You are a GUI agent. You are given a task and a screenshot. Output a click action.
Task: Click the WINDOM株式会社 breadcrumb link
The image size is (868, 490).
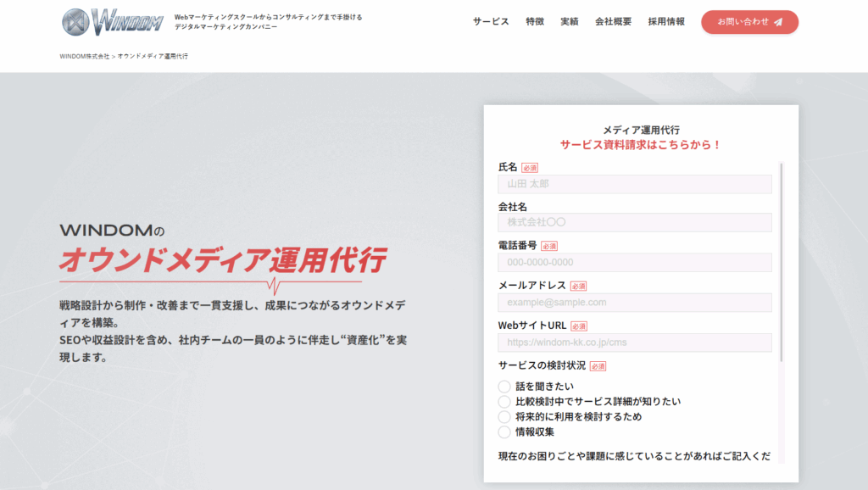click(x=85, y=56)
